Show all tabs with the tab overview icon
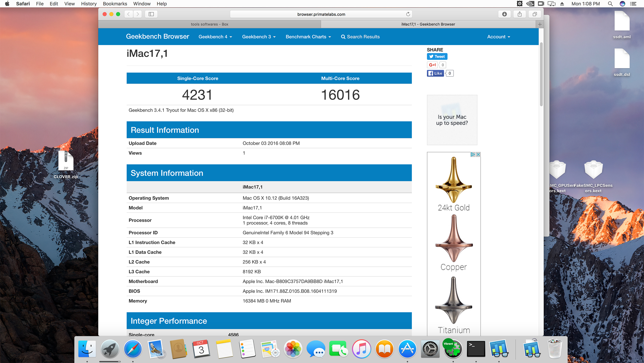644x363 pixels. pos(535,14)
